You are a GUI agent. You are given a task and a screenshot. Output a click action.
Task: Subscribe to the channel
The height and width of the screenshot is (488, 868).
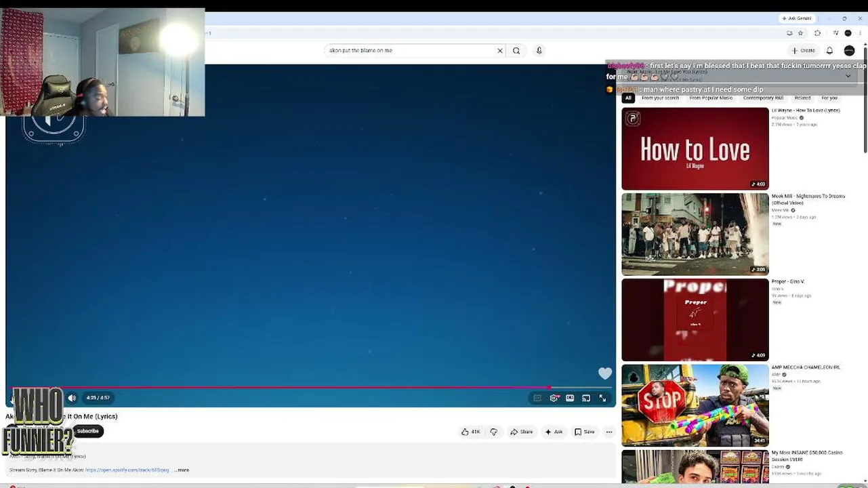[87, 431]
